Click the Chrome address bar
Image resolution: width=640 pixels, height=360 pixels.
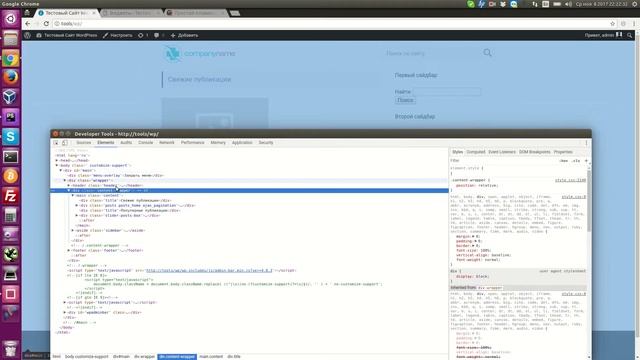pos(331,24)
